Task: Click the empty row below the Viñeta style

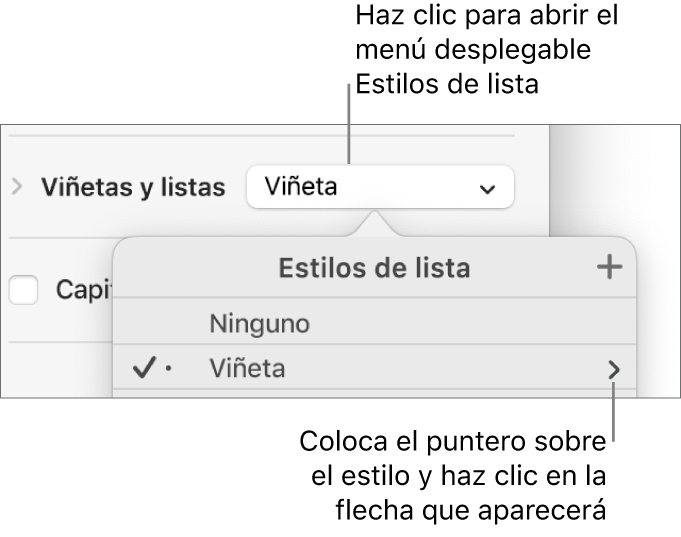Action: 375,393
